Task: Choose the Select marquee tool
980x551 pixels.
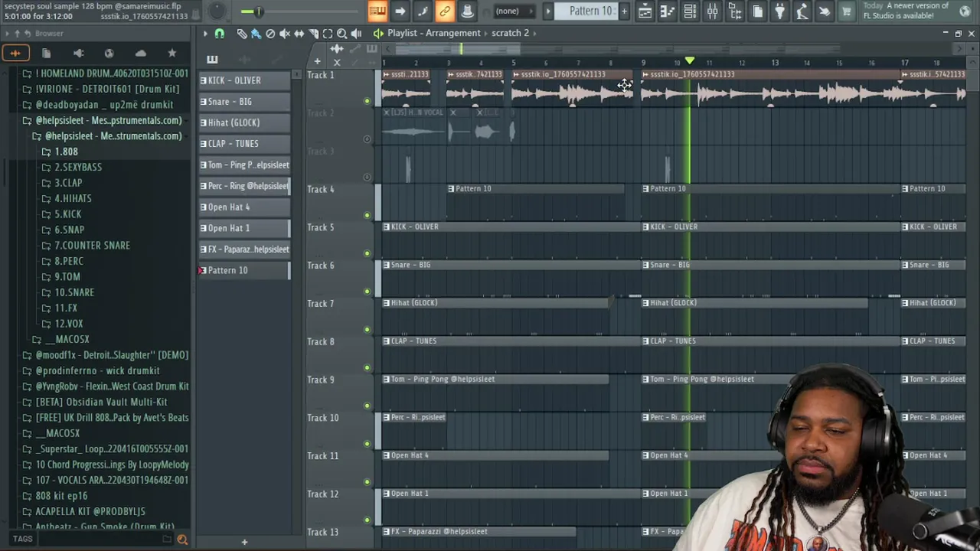Action: pyautogui.click(x=328, y=34)
